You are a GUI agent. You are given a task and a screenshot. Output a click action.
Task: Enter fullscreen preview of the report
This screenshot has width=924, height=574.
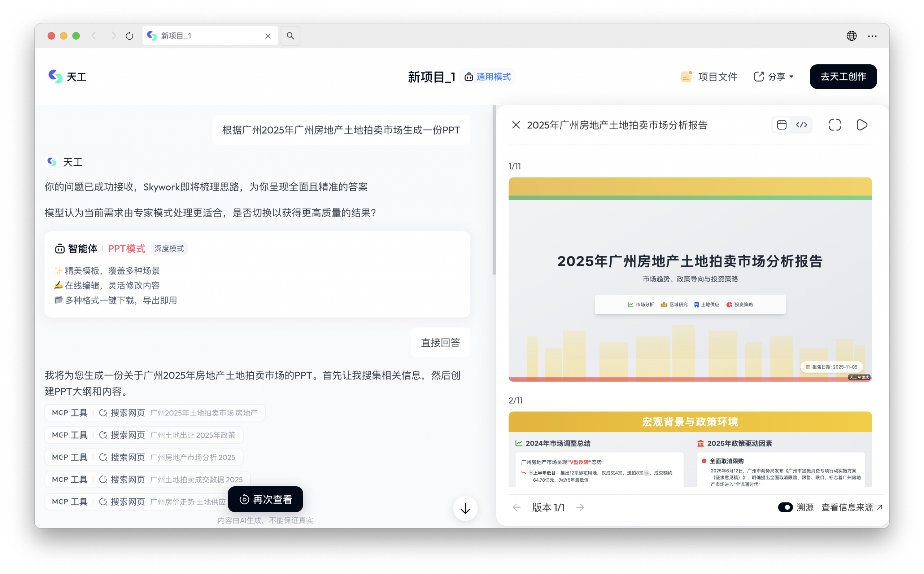834,125
